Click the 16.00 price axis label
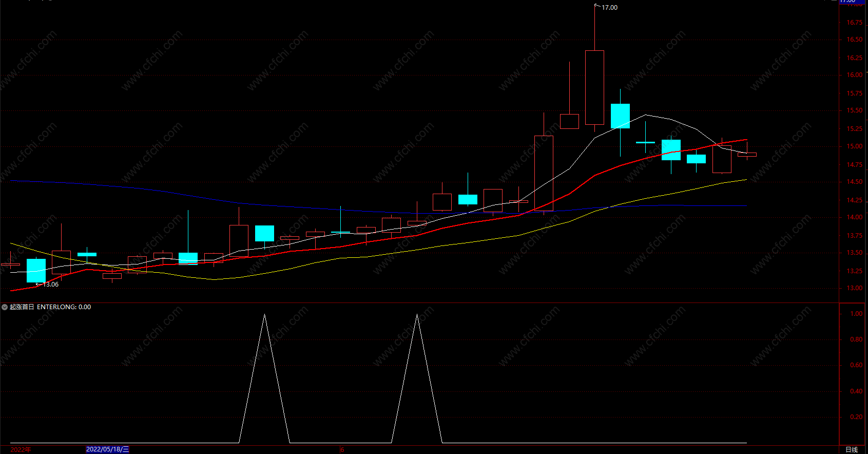Screen dimensions: 868x454 click(854, 75)
